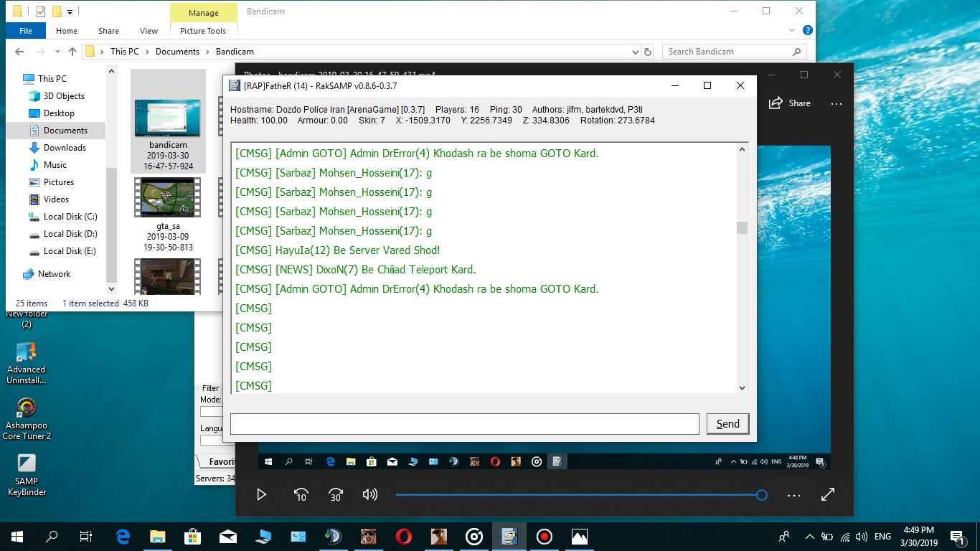Enter full screen in the Photos player
This screenshot has height=551, width=980.
tap(828, 494)
